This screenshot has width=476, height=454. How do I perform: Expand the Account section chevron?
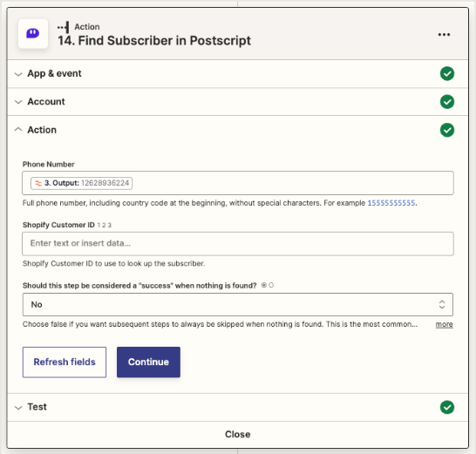18,102
